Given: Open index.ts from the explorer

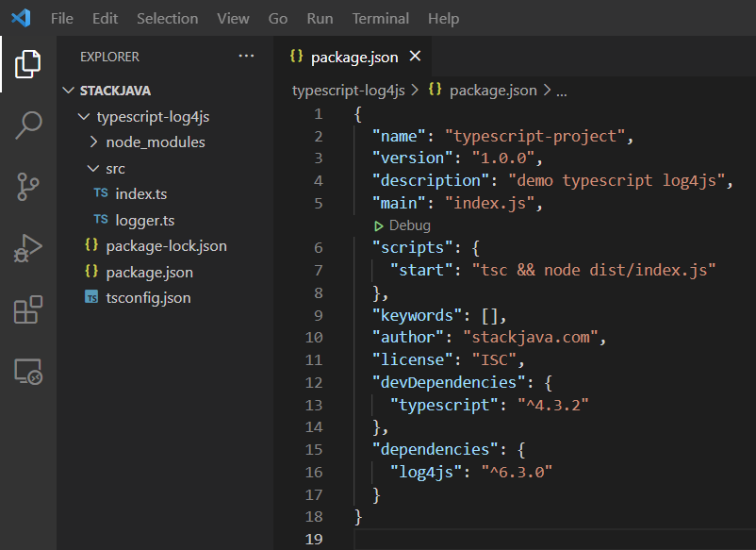Looking at the screenshot, I should coord(141,194).
